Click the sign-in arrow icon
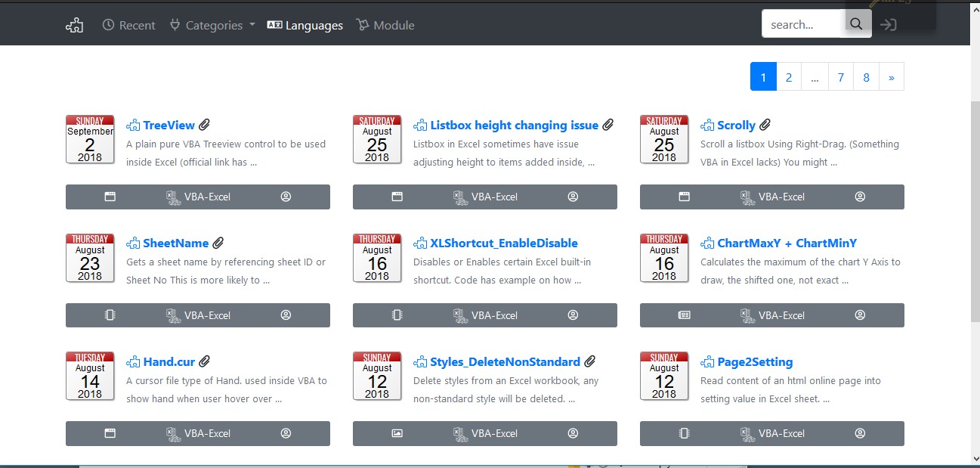The width and height of the screenshot is (980, 468). point(889,24)
